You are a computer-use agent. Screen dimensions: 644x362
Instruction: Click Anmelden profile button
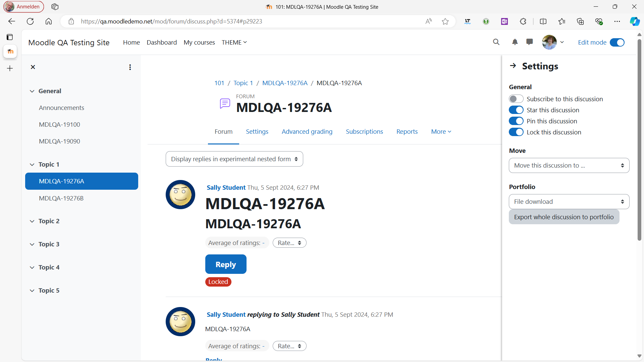[x=23, y=7]
